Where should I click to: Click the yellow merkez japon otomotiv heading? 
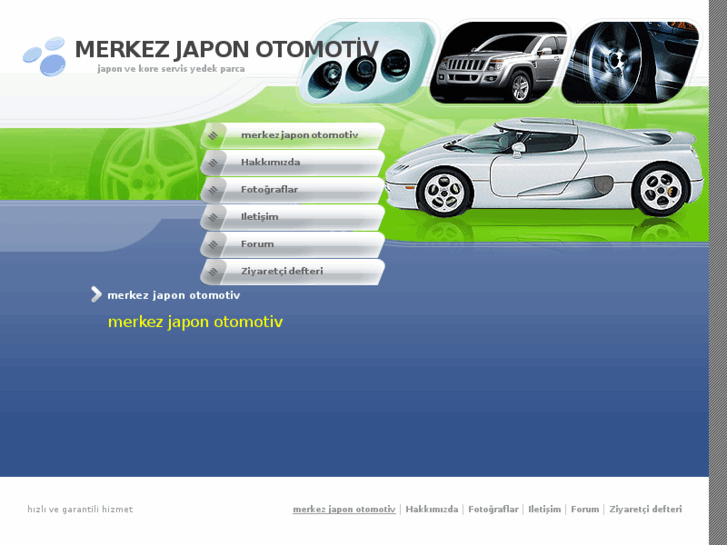195,322
